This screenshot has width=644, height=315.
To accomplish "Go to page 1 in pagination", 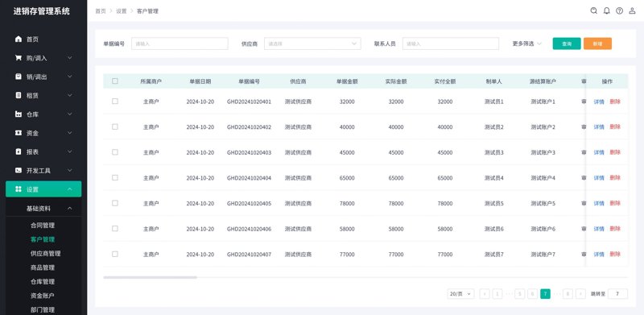I will pyautogui.click(x=497, y=293).
